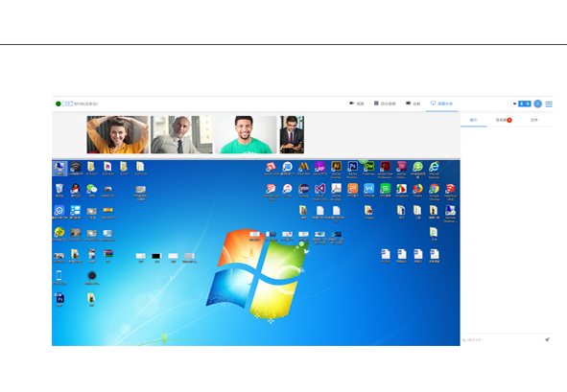Open the blue WPS Writer icon
This screenshot has width=567, height=392.
(368, 191)
